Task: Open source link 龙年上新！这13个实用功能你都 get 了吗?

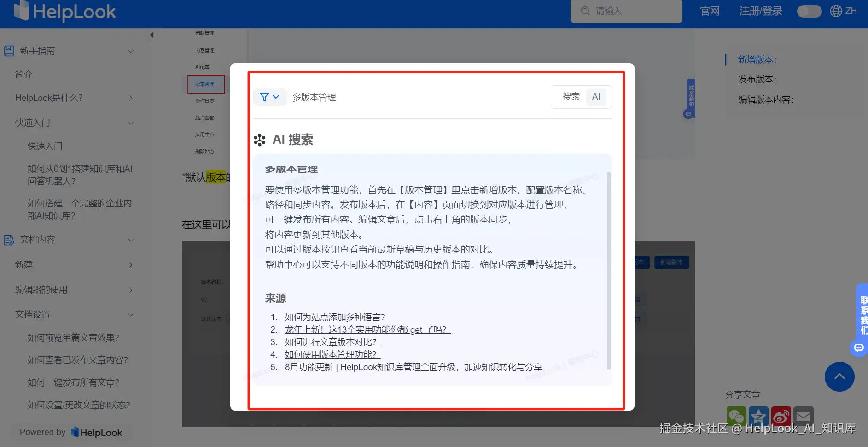Action: coord(367,329)
